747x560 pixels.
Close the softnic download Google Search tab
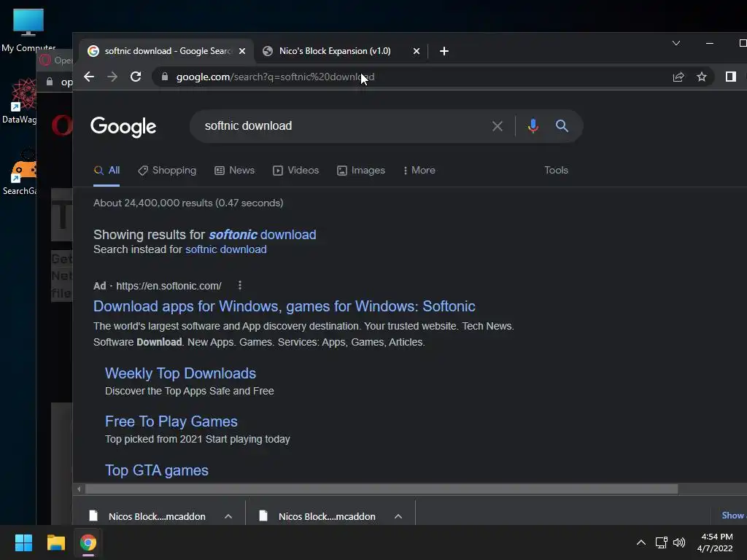[242, 51]
